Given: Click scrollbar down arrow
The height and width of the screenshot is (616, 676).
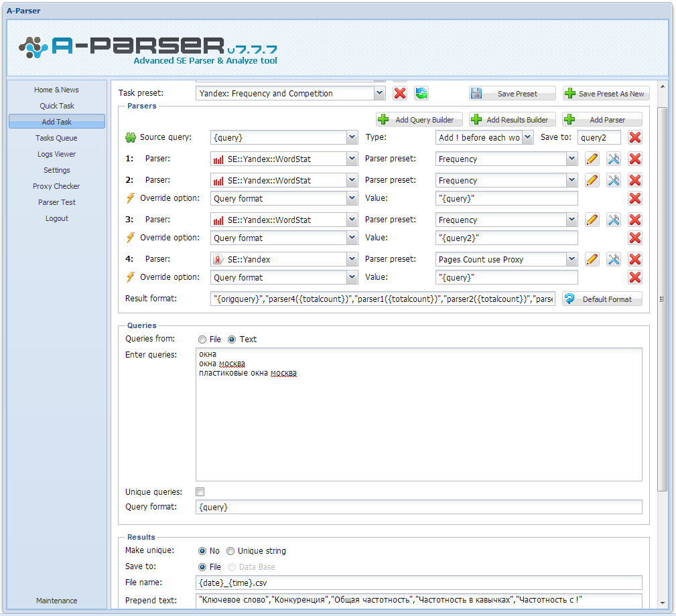Looking at the screenshot, I should click(662, 603).
